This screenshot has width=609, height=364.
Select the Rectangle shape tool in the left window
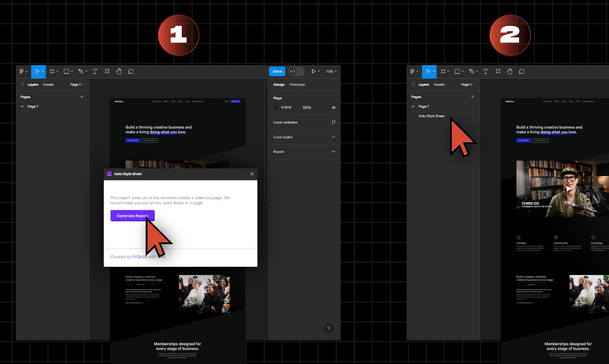(66, 71)
